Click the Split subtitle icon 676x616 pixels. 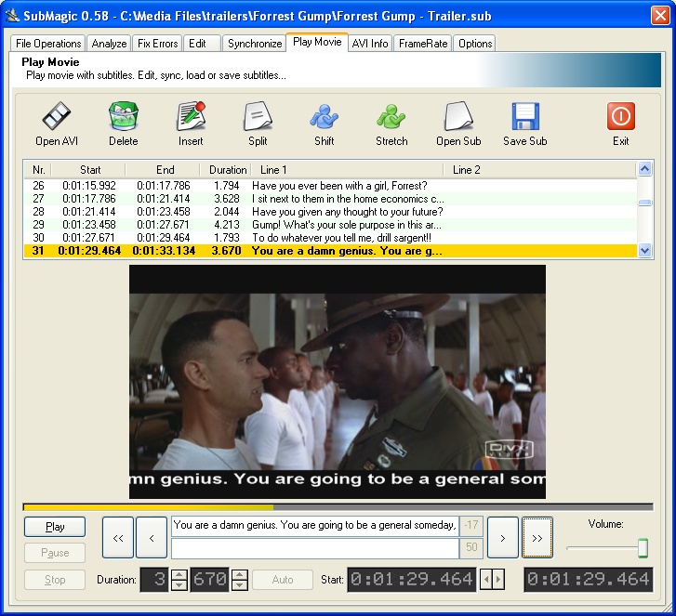coord(258,117)
